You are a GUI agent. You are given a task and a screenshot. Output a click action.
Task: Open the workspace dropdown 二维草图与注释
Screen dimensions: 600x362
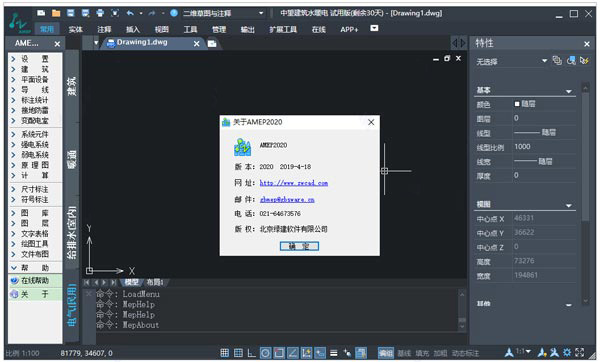click(223, 13)
